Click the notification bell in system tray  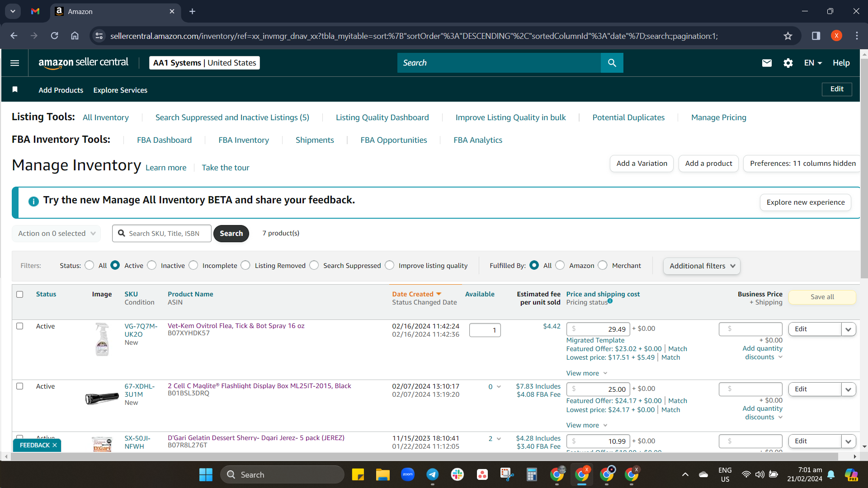(x=831, y=474)
